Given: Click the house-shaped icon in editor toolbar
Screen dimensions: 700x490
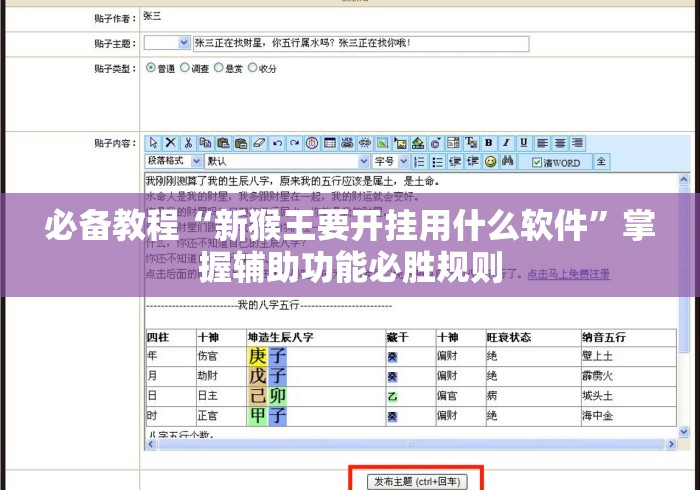Looking at the screenshot, I should point(418,143).
